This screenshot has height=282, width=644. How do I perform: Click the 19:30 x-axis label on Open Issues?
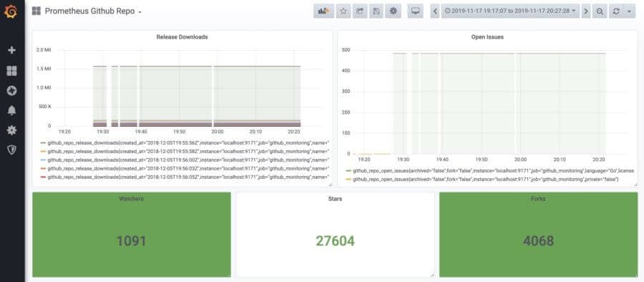coord(404,159)
